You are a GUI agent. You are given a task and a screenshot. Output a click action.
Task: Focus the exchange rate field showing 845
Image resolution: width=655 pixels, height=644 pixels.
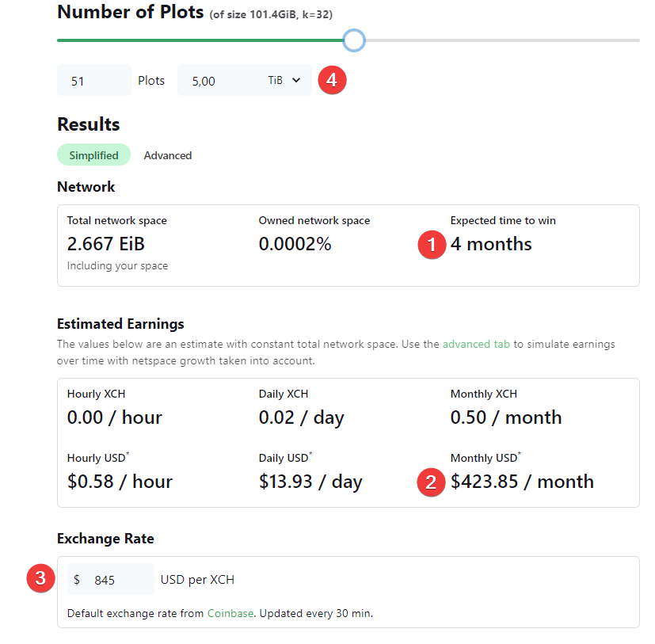coord(119,580)
